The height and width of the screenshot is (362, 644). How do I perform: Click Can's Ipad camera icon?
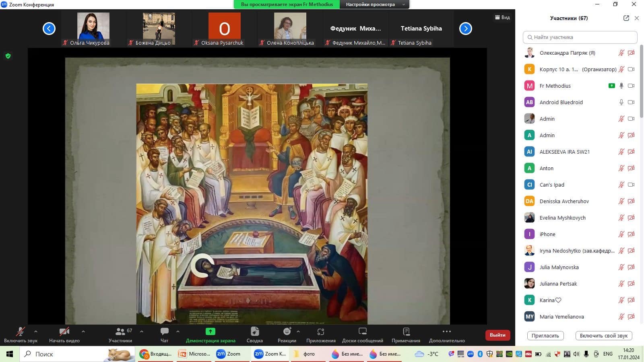631,185
